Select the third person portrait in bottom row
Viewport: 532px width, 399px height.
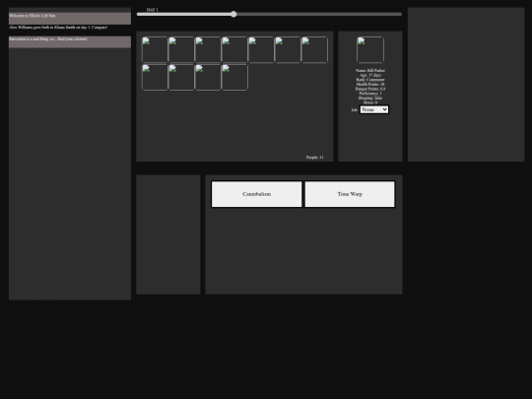click(208, 78)
